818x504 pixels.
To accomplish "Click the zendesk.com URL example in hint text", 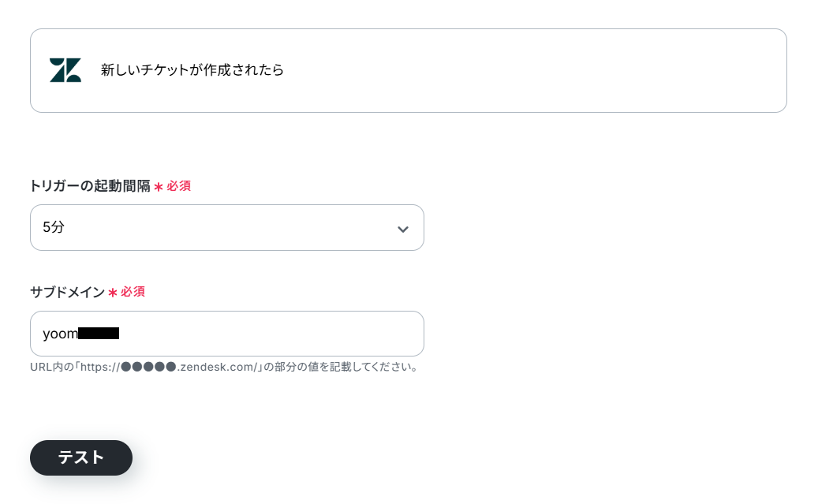I will coord(217,367).
